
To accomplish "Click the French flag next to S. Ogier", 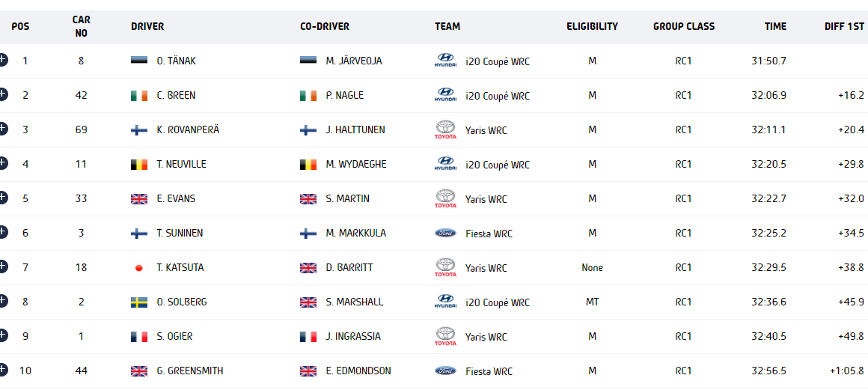I will pos(139,336).
